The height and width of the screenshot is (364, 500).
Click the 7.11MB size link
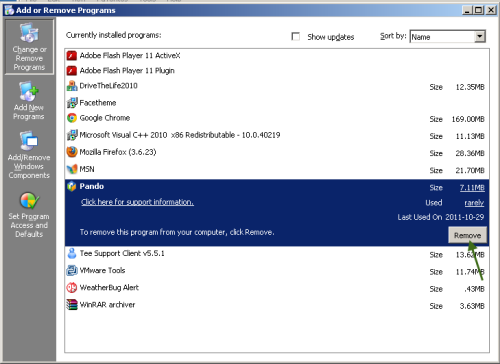(x=472, y=188)
